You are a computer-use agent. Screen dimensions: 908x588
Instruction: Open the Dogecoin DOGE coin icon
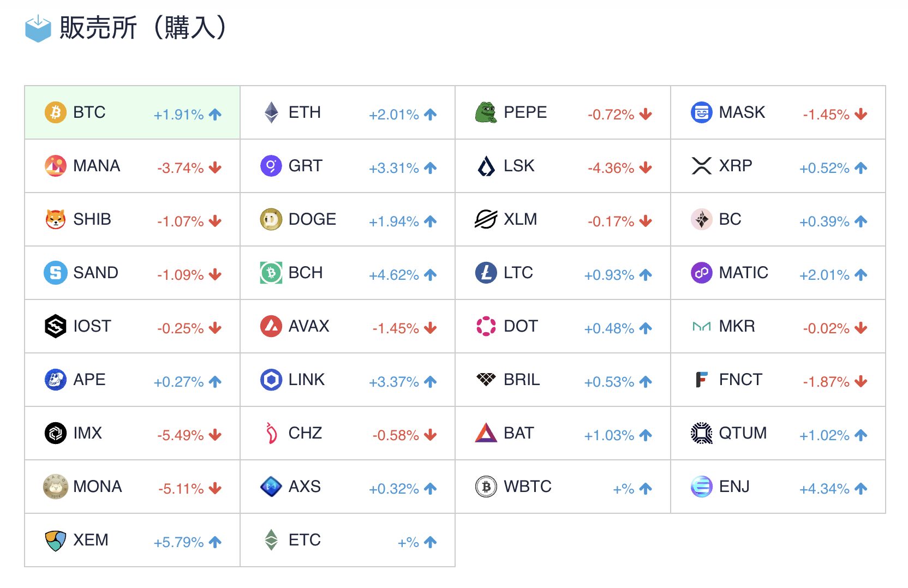click(271, 219)
